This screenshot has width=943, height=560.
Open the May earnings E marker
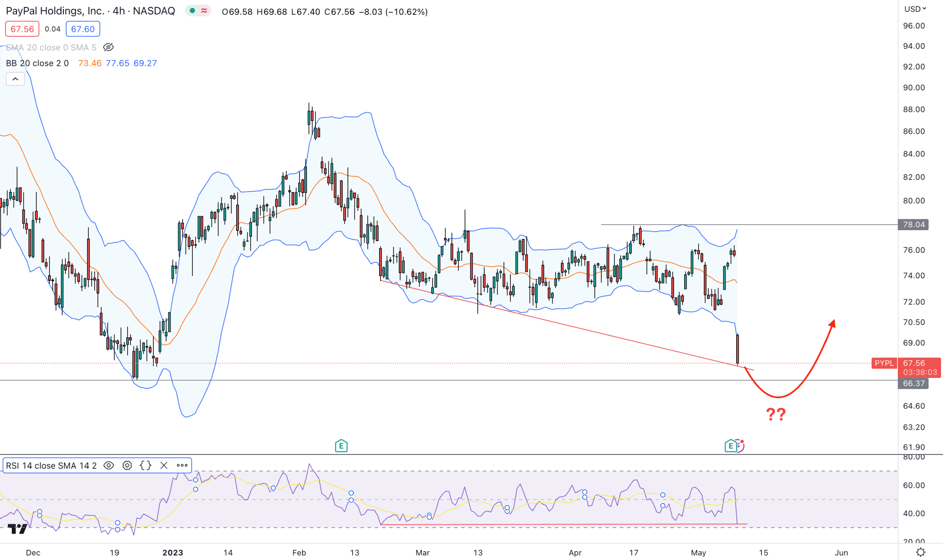point(730,446)
